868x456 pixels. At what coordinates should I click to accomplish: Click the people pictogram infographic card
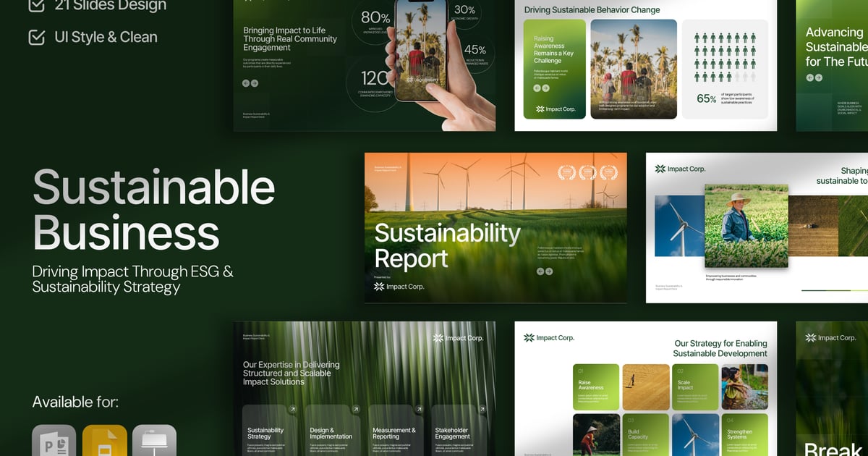725,69
